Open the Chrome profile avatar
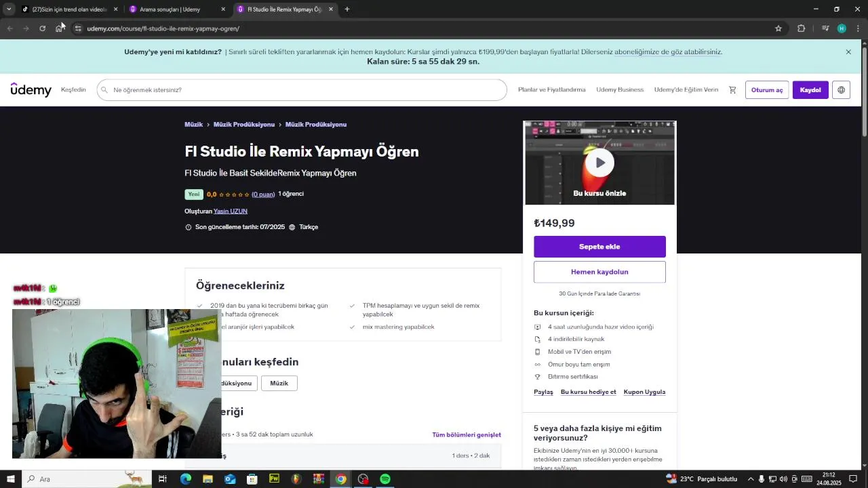Image resolution: width=868 pixels, height=488 pixels. 842,28
